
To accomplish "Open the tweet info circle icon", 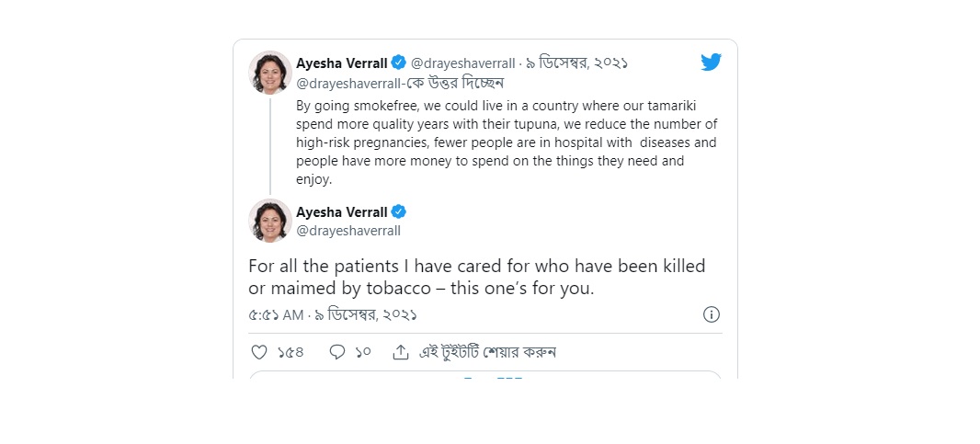I will click(711, 314).
